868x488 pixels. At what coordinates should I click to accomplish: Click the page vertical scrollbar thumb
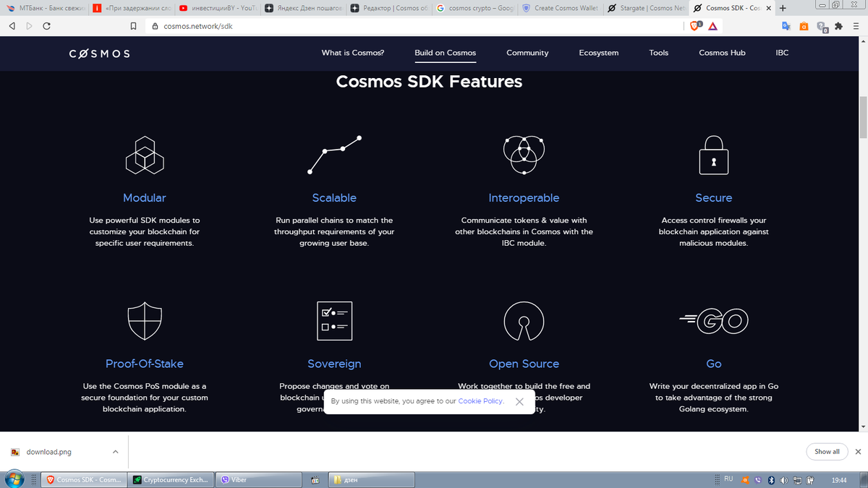(x=863, y=116)
